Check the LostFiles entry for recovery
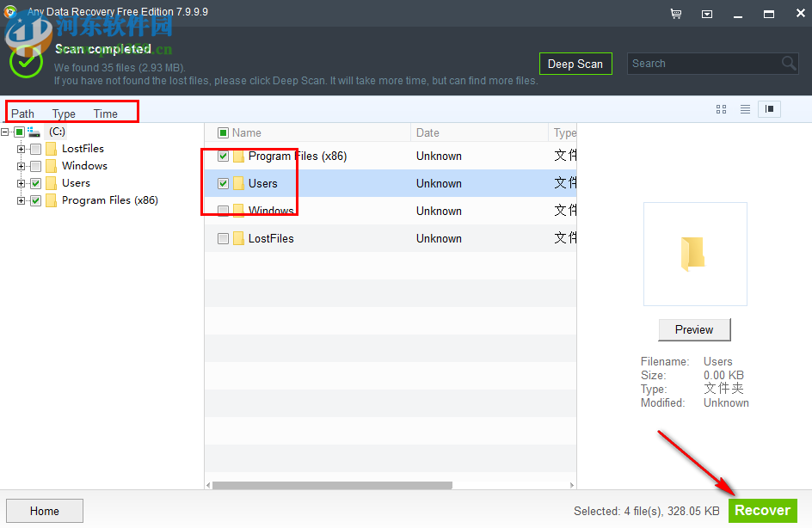The height and width of the screenshot is (528, 812). point(222,238)
